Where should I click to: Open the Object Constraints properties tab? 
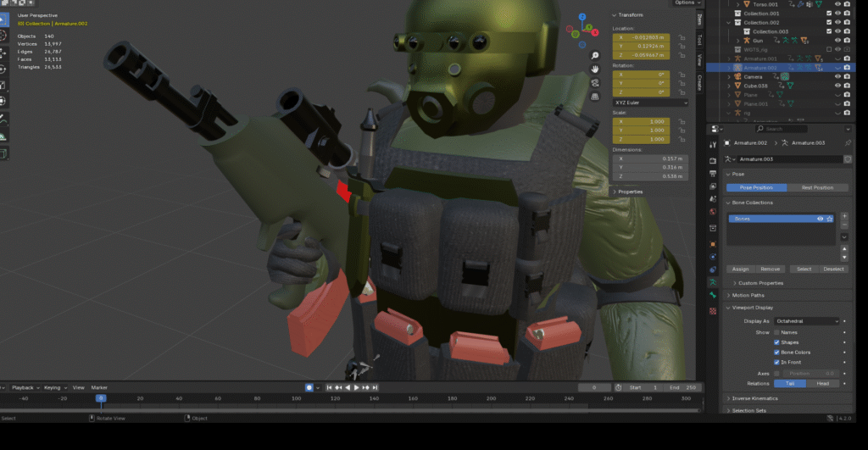click(x=713, y=269)
